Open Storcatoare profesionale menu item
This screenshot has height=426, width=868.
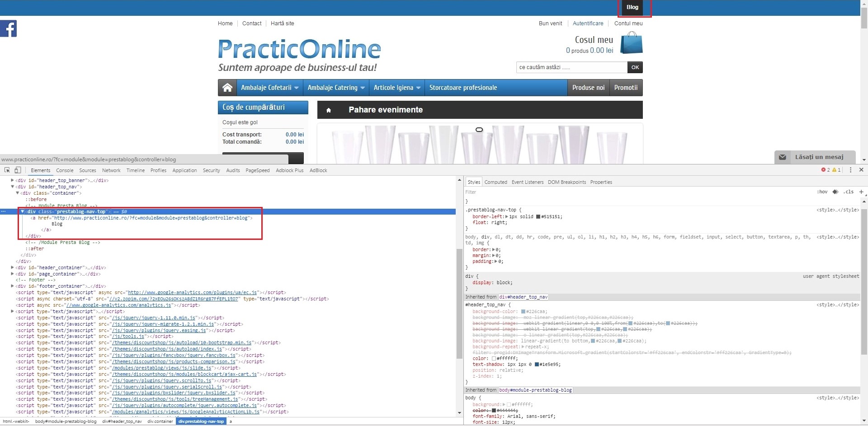[x=463, y=88]
